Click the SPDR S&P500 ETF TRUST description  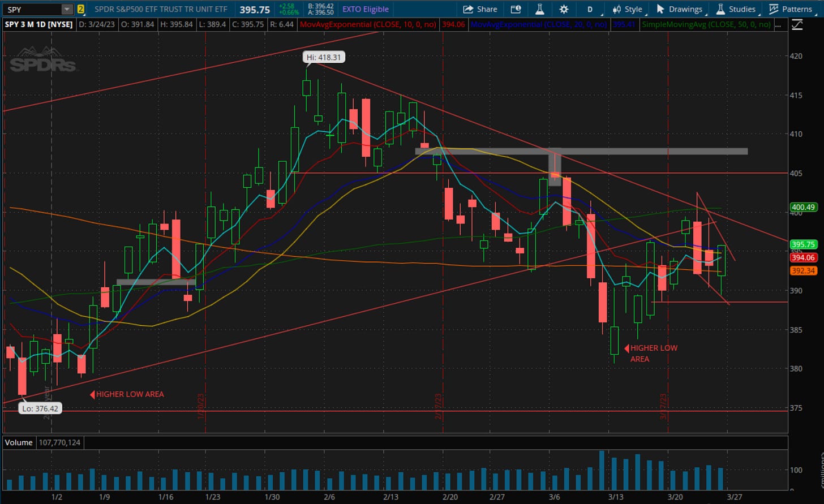161,9
